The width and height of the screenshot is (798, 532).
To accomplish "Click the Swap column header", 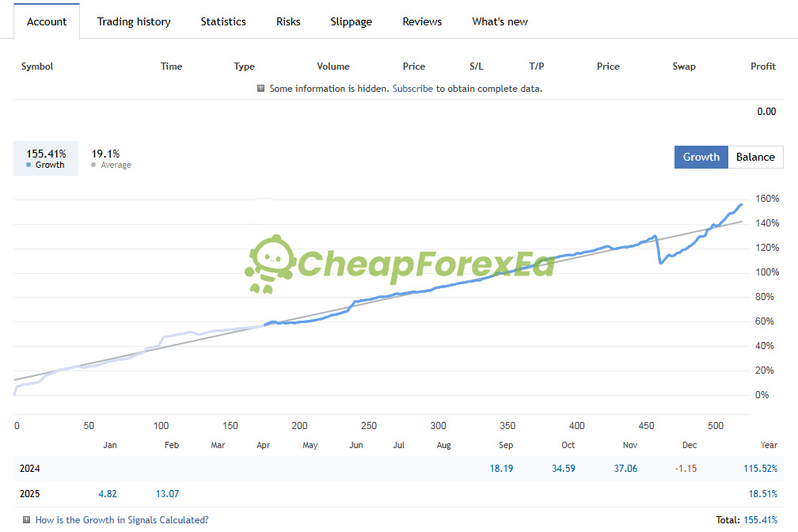I will (x=683, y=66).
